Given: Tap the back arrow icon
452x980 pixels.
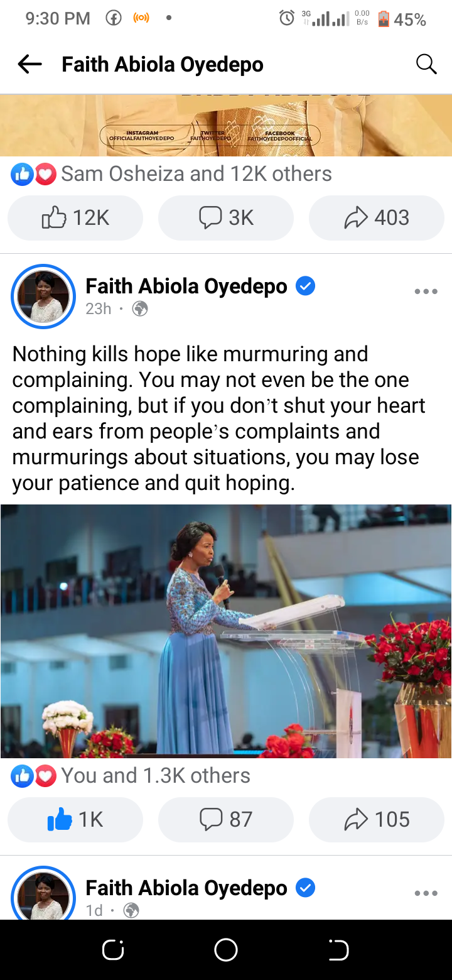Looking at the screenshot, I should click(30, 64).
